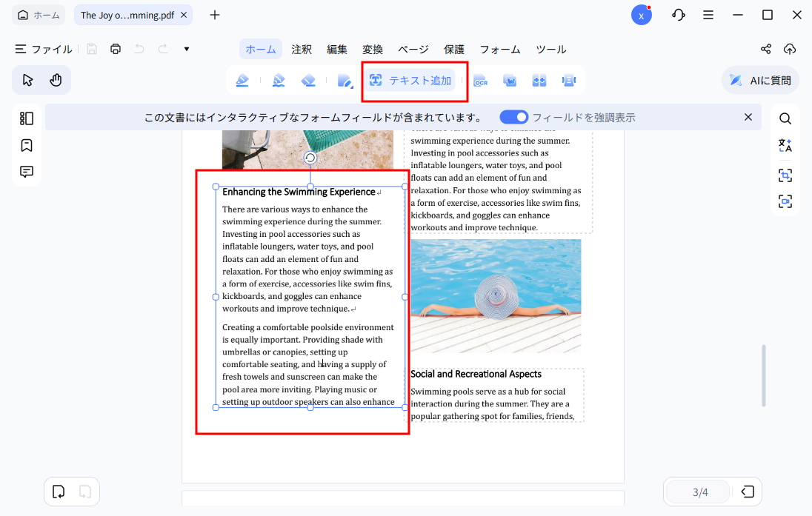Toggle フィールドを強調表示 switch off
The height and width of the screenshot is (516, 812).
click(x=513, y=117)
